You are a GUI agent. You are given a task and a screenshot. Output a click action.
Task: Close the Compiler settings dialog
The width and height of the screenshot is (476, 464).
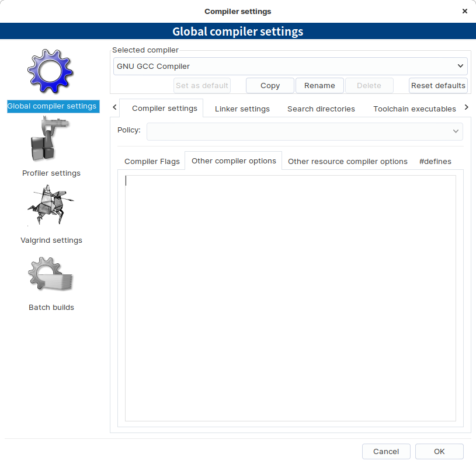(464, 11)
